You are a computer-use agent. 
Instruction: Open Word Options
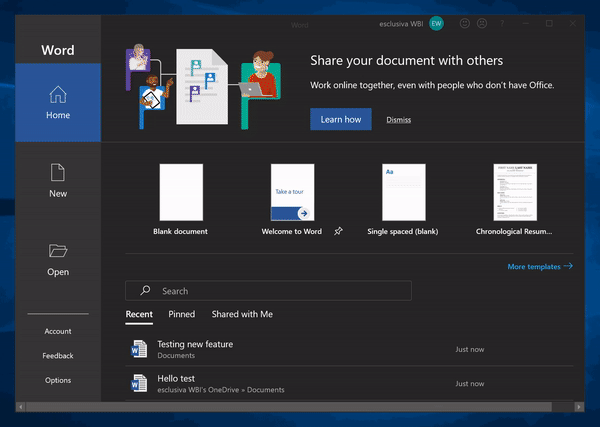pos(58,380)
